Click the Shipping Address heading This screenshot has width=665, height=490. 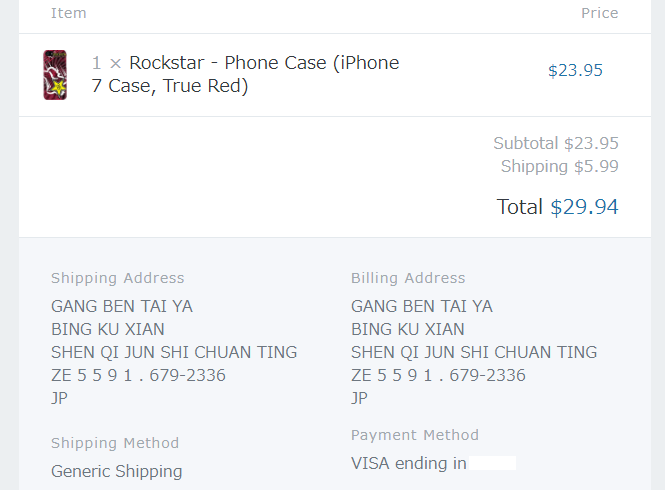pos(117,278)
